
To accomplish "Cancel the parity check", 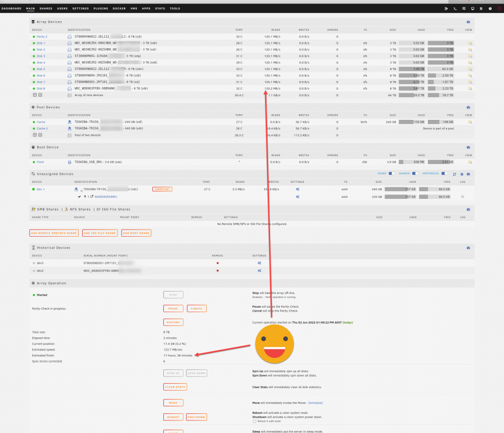I will (x=197, y=309).
